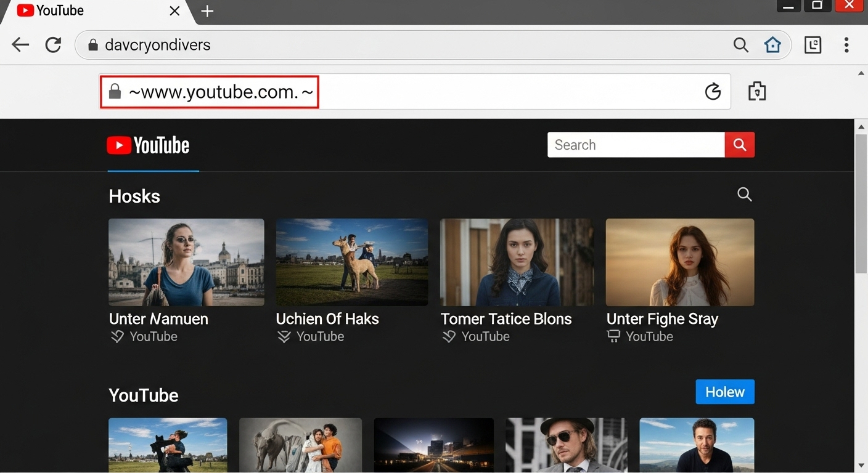This screenshot has height=473, width=868.
Task: Click the YouTube logo in the page header
Action: point(148,145)
